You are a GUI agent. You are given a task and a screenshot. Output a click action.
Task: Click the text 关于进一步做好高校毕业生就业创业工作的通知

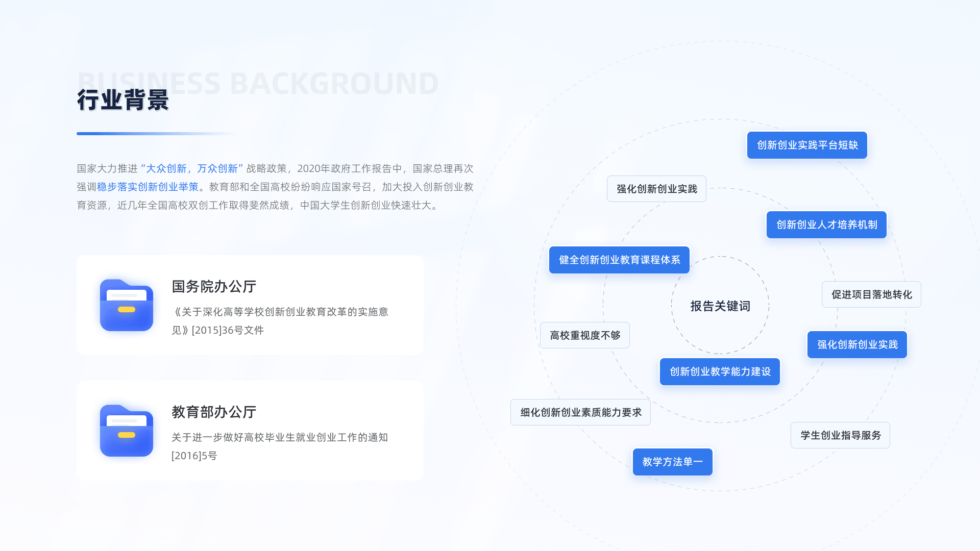click(x=280, y=438)
